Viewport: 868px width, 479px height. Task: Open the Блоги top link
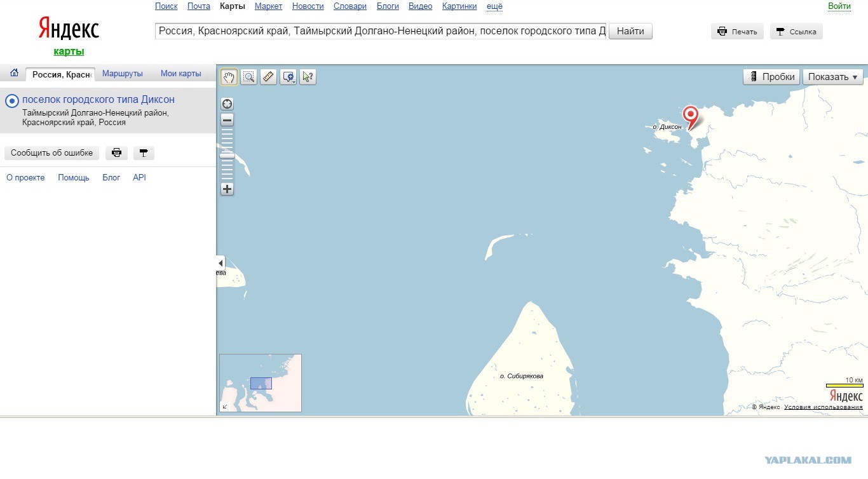[388, 6]
